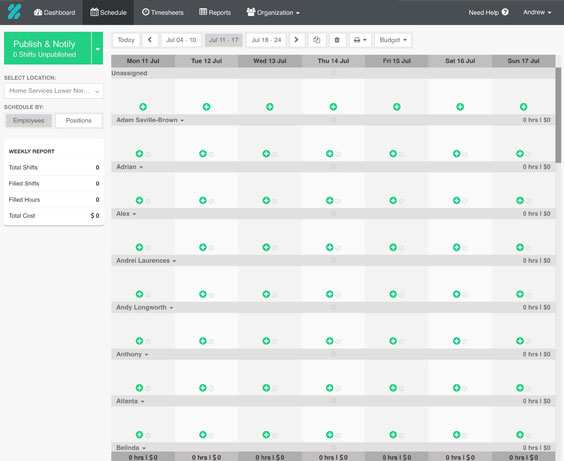Expand the Publish & Notify dropdown arrow
Screen dimensions: 564x461
pyautogui.click(x=97, y=48)
